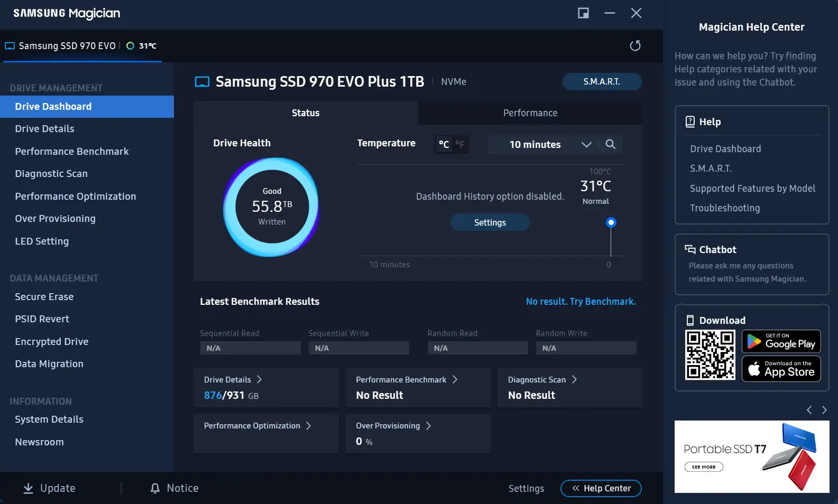
Task: Get the app on Google Play
Action: click(781, 341)
